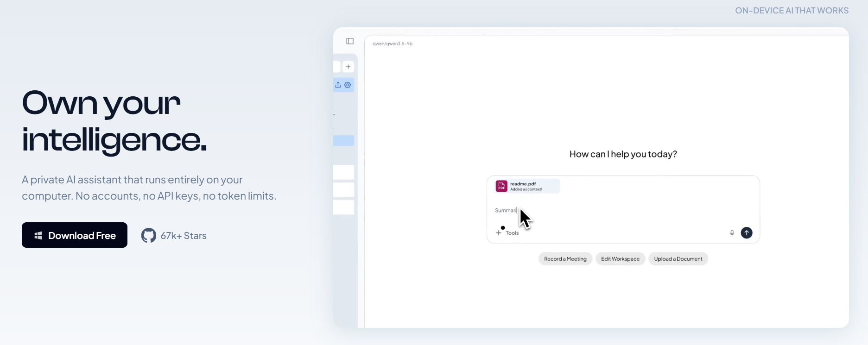Open the 67k+ Stars link
The width and height of the screenshot is (868, 345).
pos(184,236)
